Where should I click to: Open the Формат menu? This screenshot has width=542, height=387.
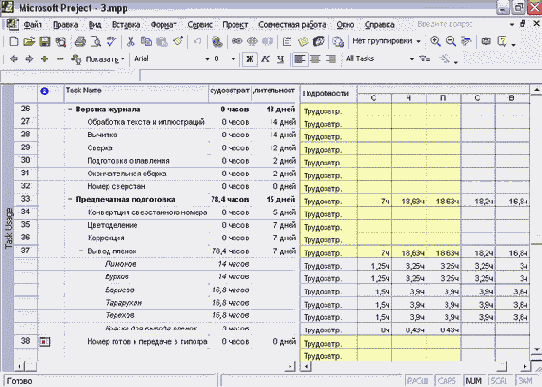pyautogui.click(x=163, y=25)
